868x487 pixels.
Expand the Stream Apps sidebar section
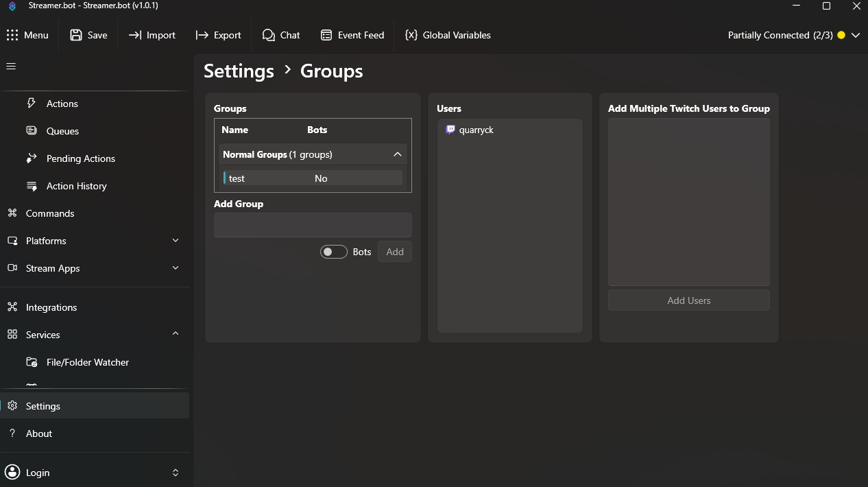176,268
